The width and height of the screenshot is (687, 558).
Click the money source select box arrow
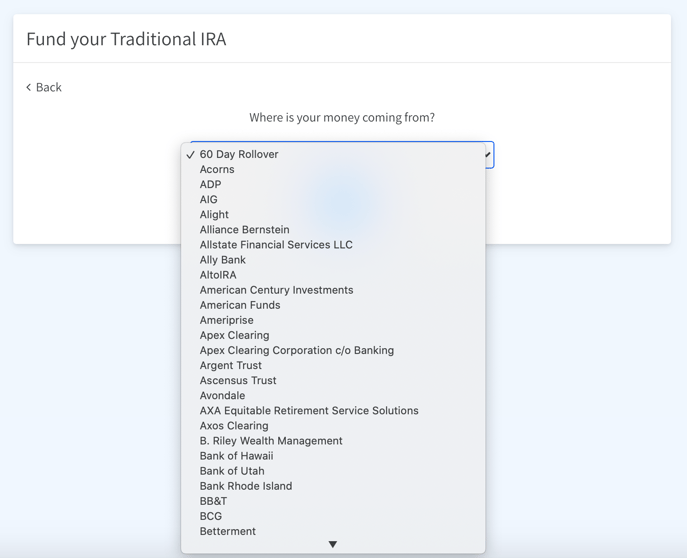tap(488, 155)
